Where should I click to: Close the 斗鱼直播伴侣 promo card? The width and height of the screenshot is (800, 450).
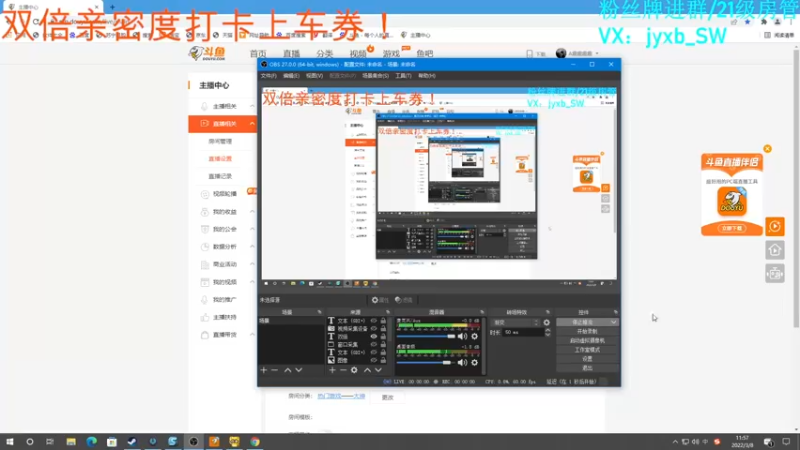767,149
